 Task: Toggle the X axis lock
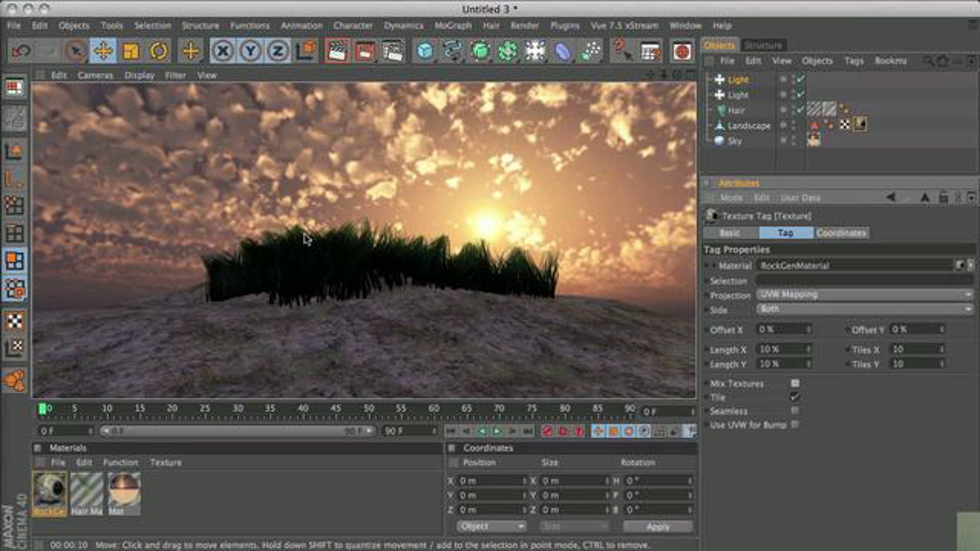pyautogui.click(x=223, y=51)
